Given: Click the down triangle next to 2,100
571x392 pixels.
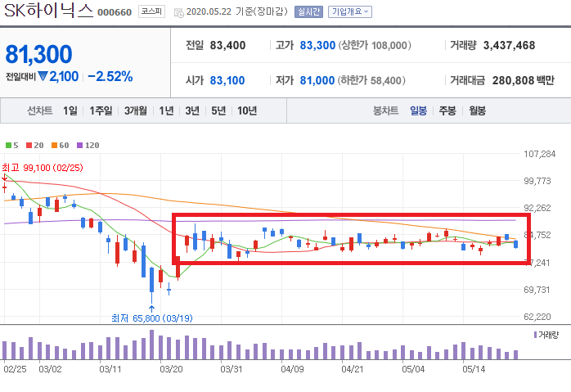Looking at the screenshot, I should pos(43,76).
